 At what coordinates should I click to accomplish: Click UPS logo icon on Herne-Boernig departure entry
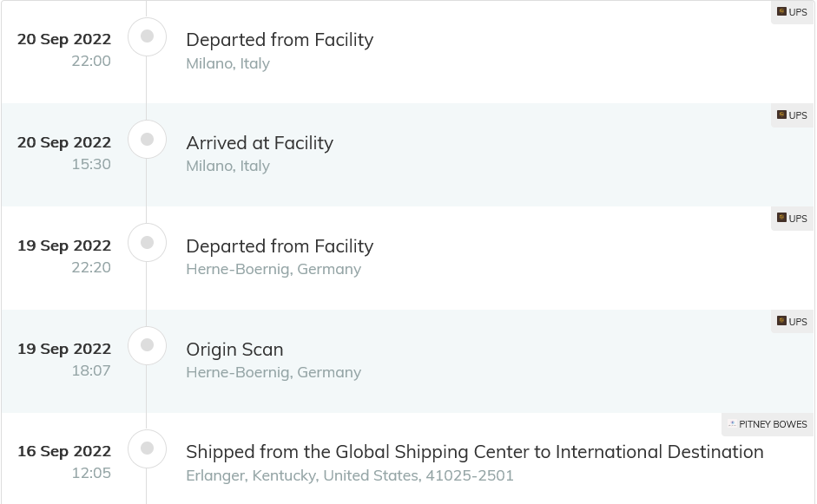(x=781, y=218)
